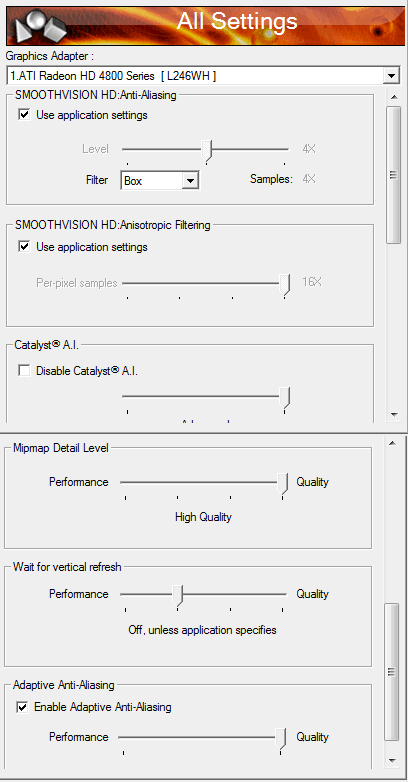Uncheck Anisotropic Filtering Use application settings
Viewport: 408px width, 782px height.
[x=23, y=247]
